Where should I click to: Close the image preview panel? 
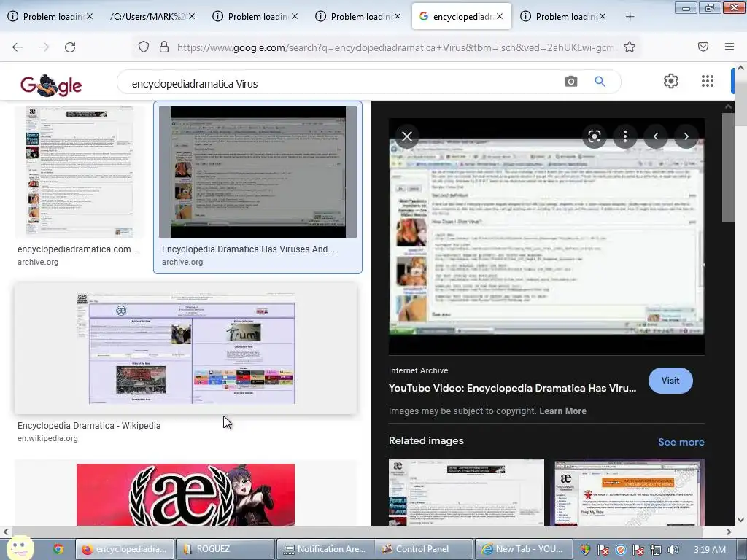click(x=407, y=136)
